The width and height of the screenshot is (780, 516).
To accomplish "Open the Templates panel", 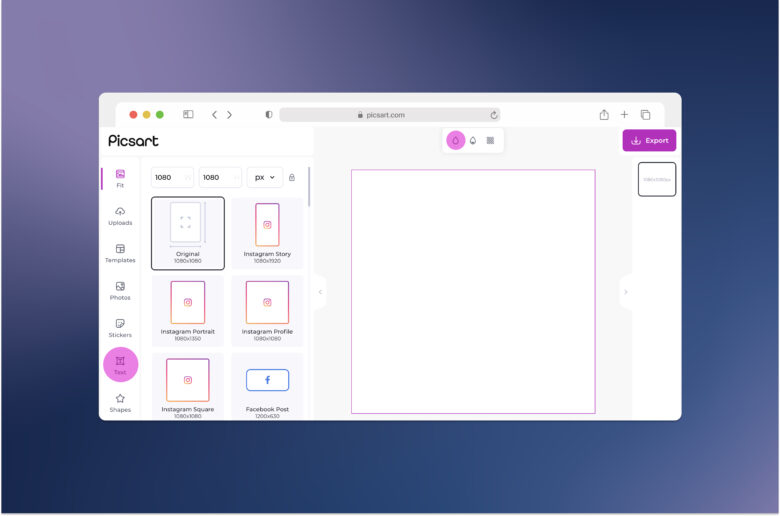I will coord(120,254).
